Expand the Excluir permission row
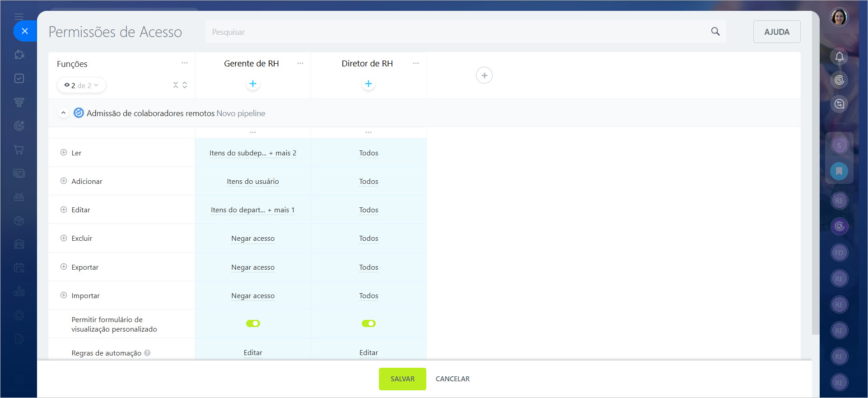 click(x=64, y=238)
